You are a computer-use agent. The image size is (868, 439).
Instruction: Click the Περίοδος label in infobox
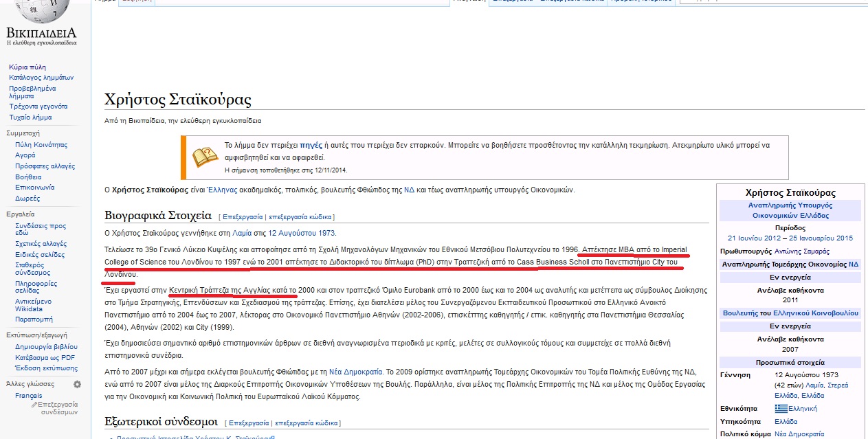(x=790, y=227)
